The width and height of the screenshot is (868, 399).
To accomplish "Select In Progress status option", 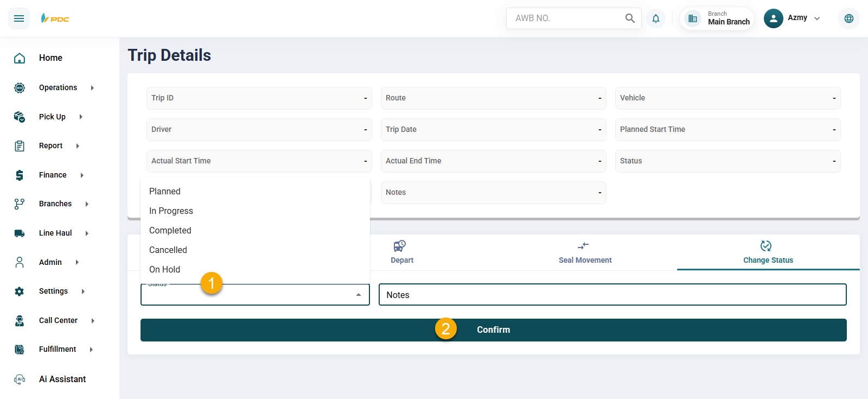I will [255, 211].
